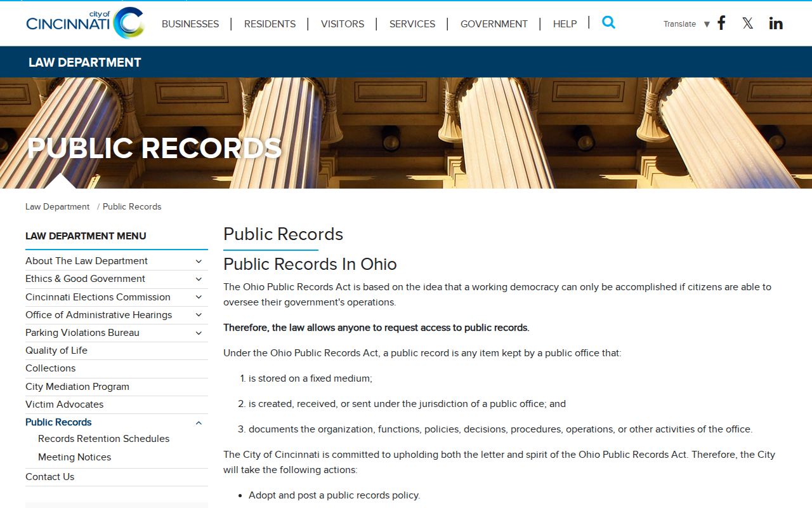The image size is (812, 508).
Task: Visit the city's Facebook page icon
Action: pyautogui.click(x=721, y=23)
